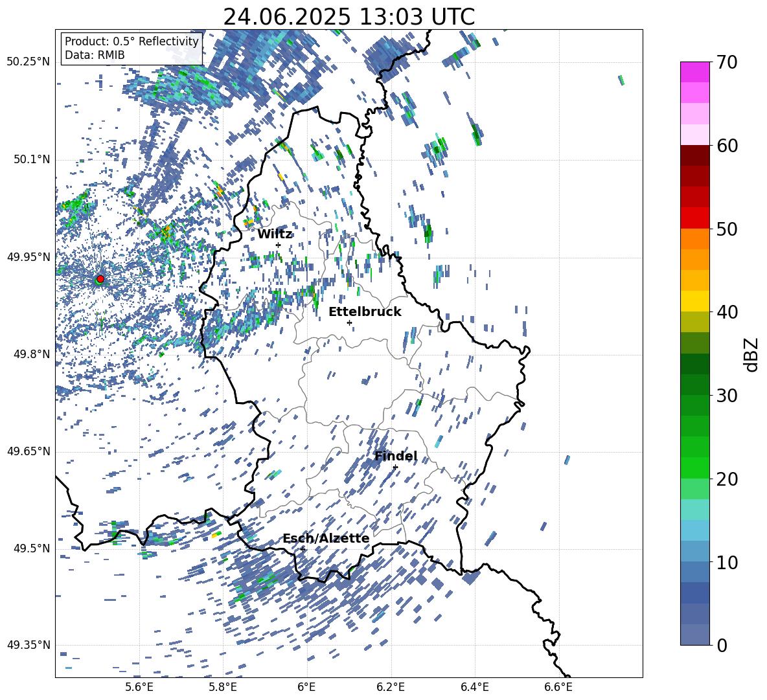Click the 49.65°N latitude label
Viewport: 767px width, 700px height.
pyautogui.click(x=29, y=451)
